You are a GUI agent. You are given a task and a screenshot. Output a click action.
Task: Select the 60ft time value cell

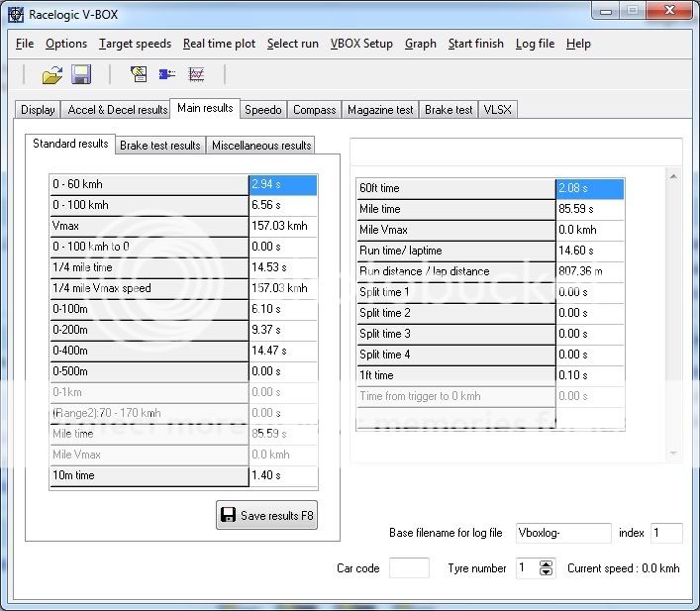click(590, 188)
